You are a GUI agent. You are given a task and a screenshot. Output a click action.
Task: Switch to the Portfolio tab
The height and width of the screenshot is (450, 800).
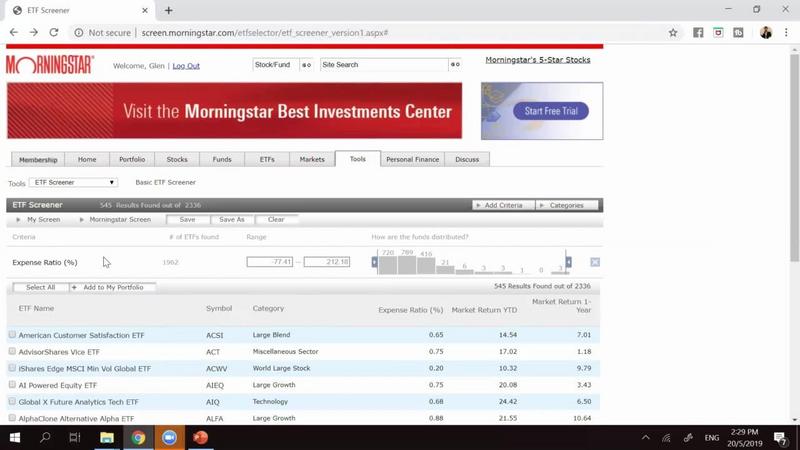132,160
